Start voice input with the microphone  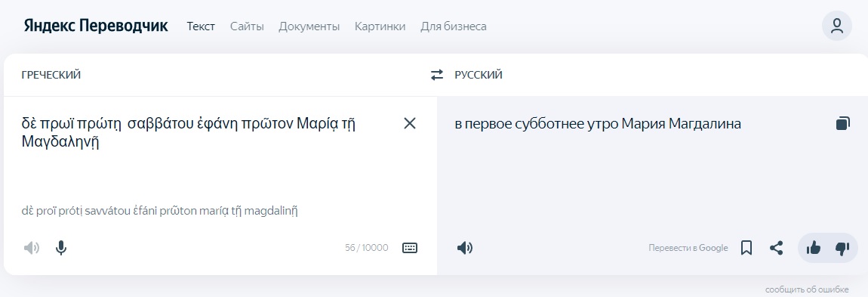tap(61, 248)
